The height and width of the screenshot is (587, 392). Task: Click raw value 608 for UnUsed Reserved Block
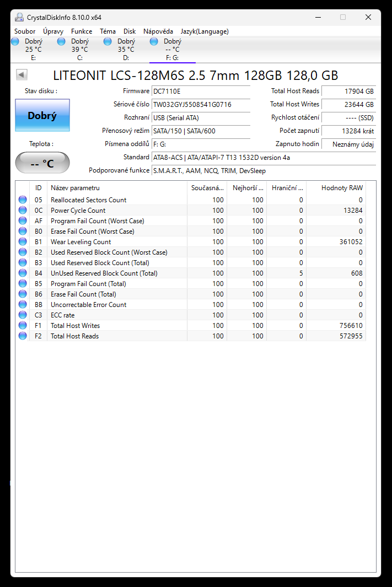357,273
